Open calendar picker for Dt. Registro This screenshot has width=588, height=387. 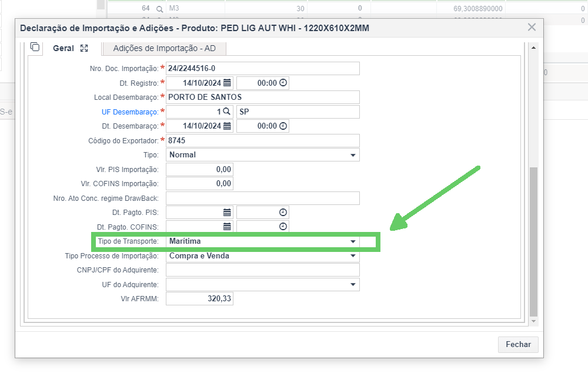[x=227, y=83]
